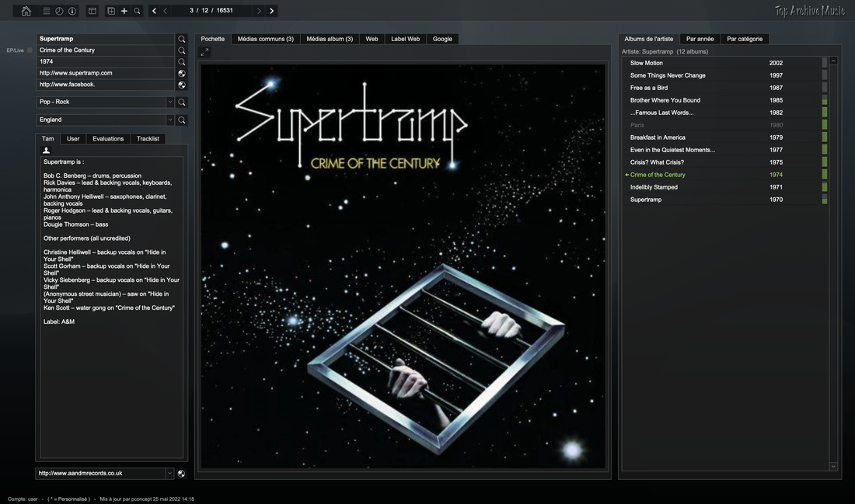The height and width of the screenshot is (504, 855).
Task: Open the Crisis? What Crisis? album entry
Action: 657,162
